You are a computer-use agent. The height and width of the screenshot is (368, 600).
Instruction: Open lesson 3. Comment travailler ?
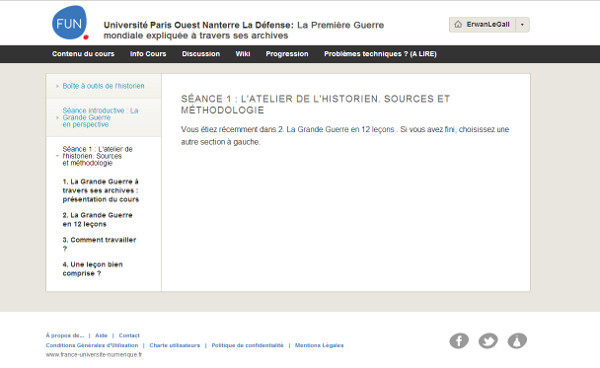coord(99,244)
